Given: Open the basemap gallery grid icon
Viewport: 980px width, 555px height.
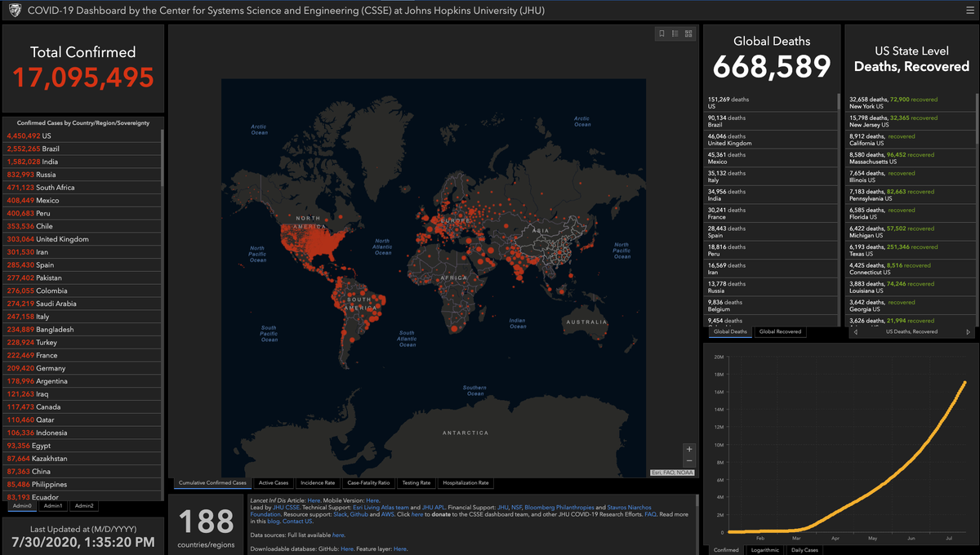Looking at the screenshot, I should [688, 33].
